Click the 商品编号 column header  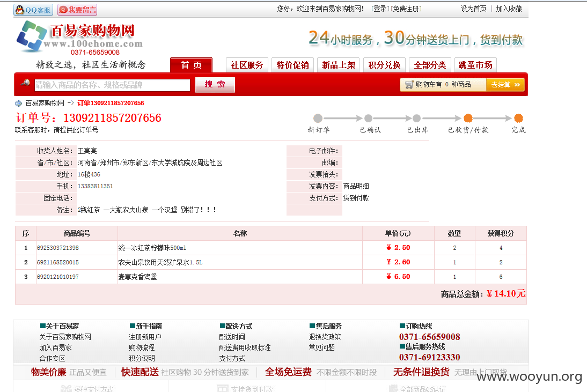click(77, 233)
